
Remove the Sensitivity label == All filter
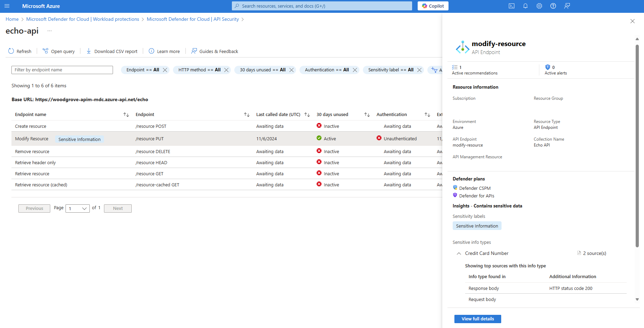(x=419, y=70)
